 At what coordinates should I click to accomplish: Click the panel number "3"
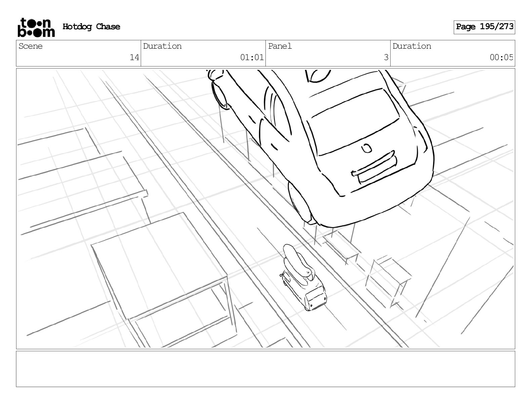pos(386,57)
